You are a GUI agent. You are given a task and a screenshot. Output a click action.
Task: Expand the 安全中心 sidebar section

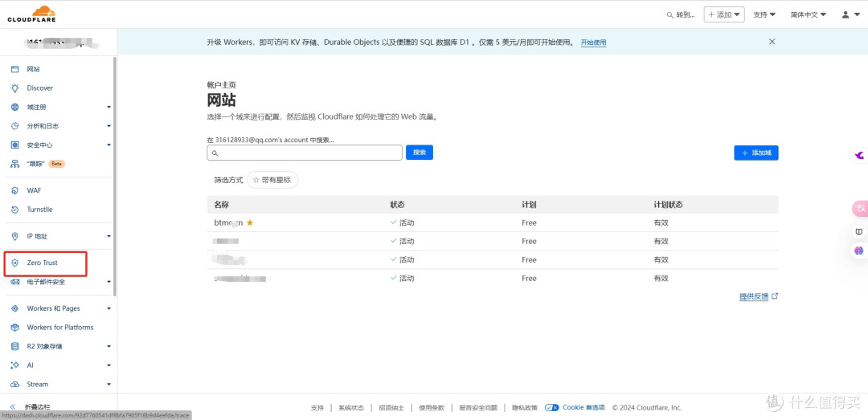[x=109, y=145]
